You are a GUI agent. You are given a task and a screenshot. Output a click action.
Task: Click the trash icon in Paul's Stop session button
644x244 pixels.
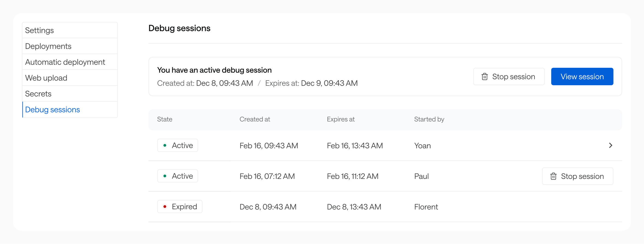coord(553,176)
